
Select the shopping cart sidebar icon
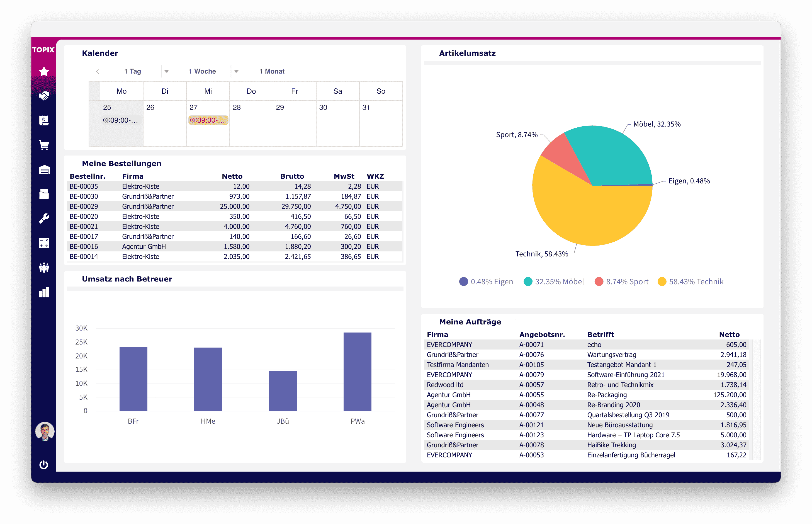(44, 145)
